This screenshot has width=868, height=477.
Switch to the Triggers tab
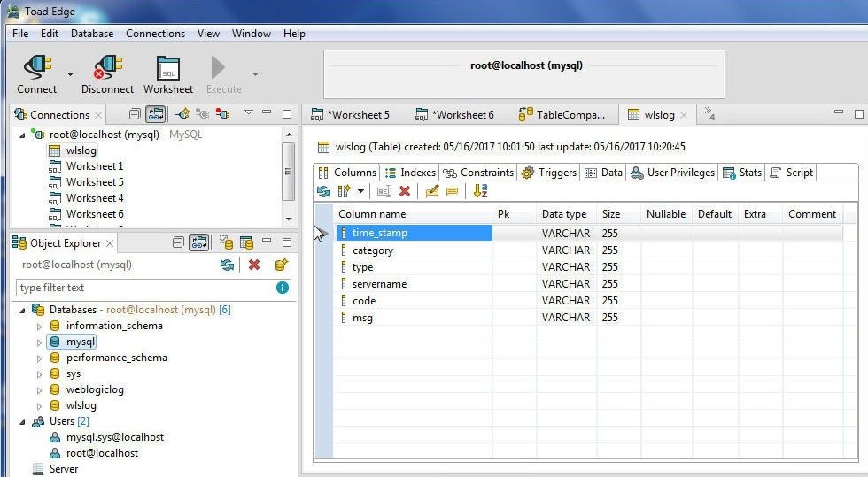click(549, 173)
